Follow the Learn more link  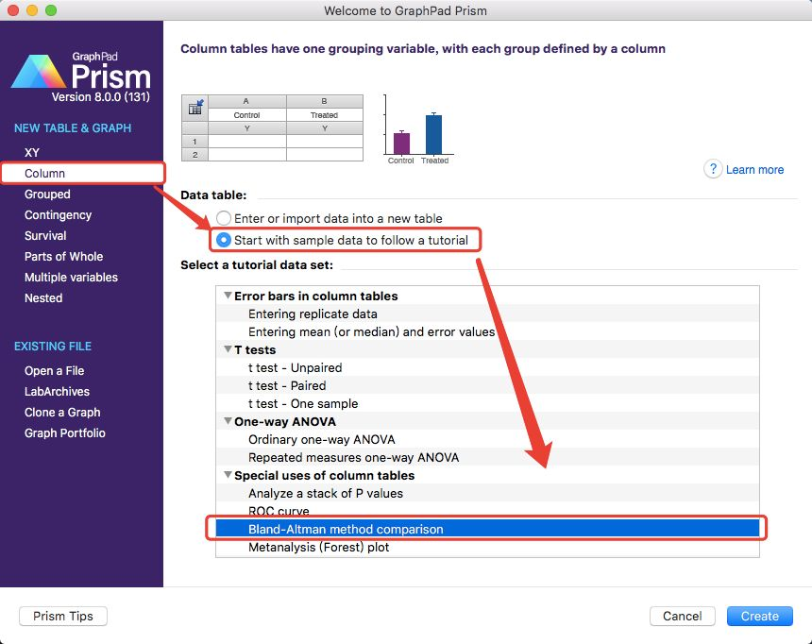click(x=754, y=169)
